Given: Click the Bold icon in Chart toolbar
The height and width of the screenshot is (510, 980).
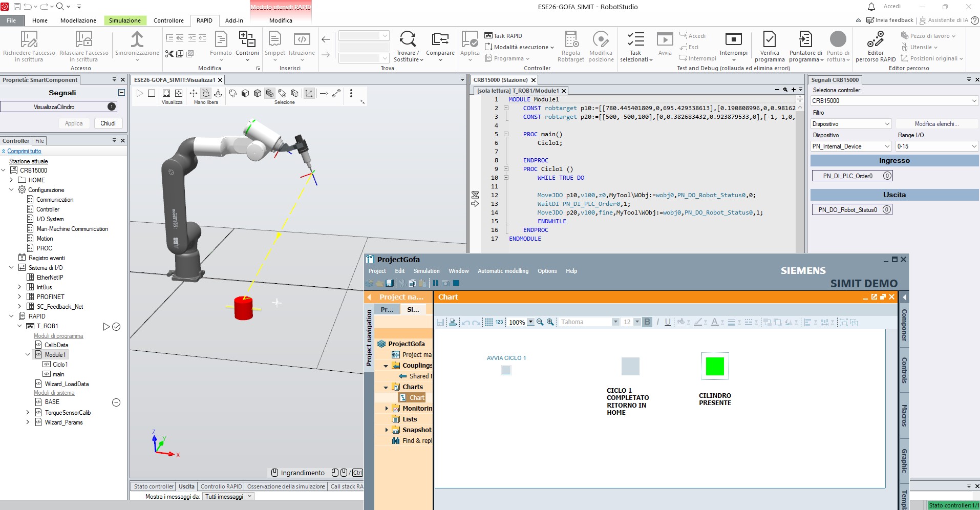Looking at the screenshot, I should 647,322.
